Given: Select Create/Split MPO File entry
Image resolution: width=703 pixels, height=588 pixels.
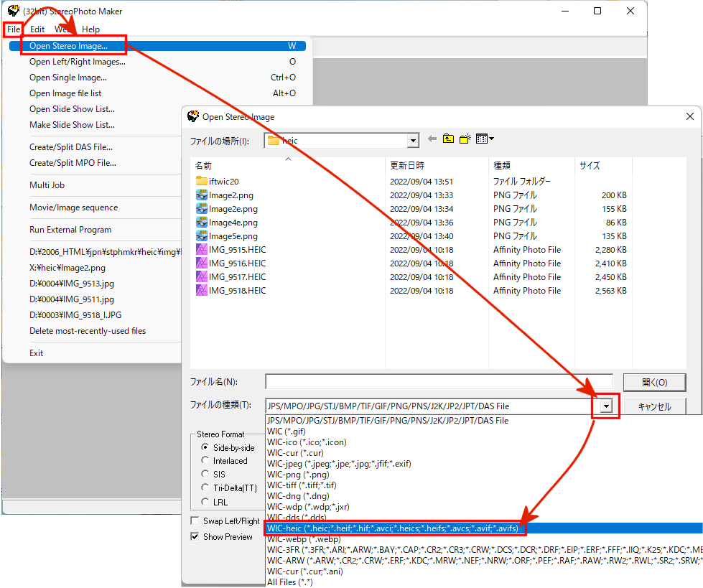Looking at the screenshot, I should click(73, 163).
